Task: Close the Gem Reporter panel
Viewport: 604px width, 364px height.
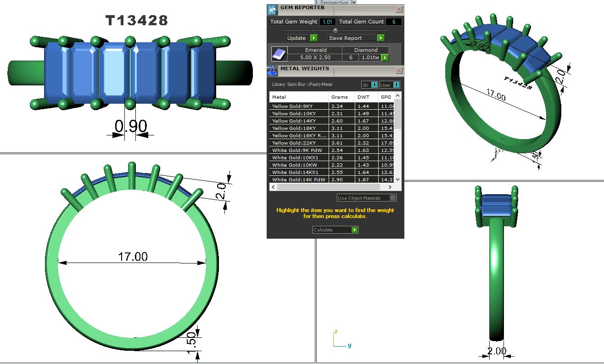Action: pos(399,9)
